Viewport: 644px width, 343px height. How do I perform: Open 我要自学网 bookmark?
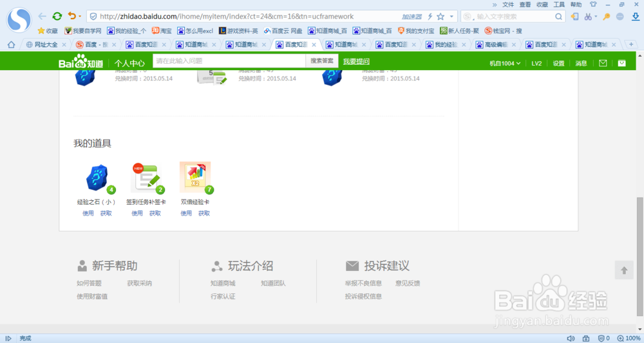(83, 31)
